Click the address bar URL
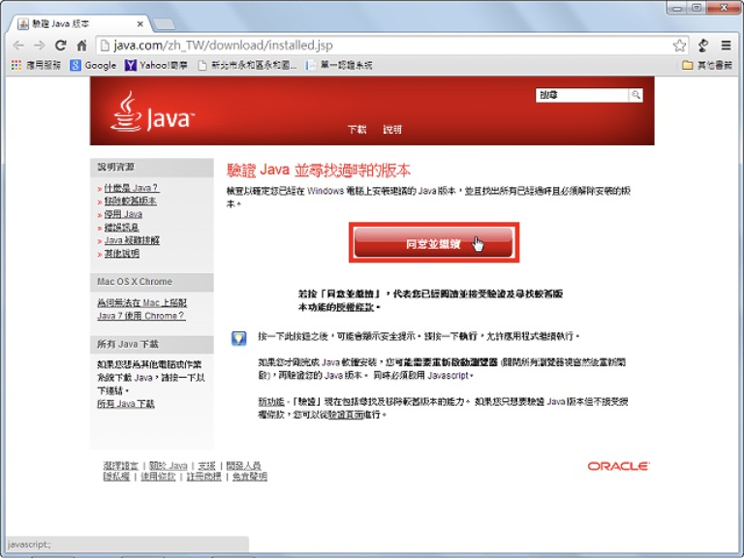This screenshot has width=744, height=560. pyautogui.click(x=223, y=46)
